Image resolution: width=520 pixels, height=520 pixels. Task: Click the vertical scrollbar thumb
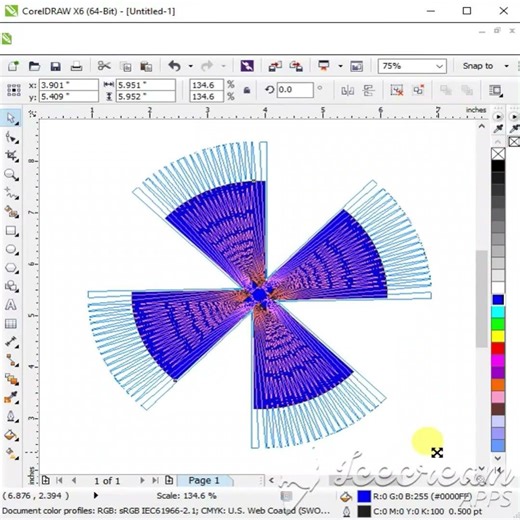pyautogui.click(x=481, y=299)
